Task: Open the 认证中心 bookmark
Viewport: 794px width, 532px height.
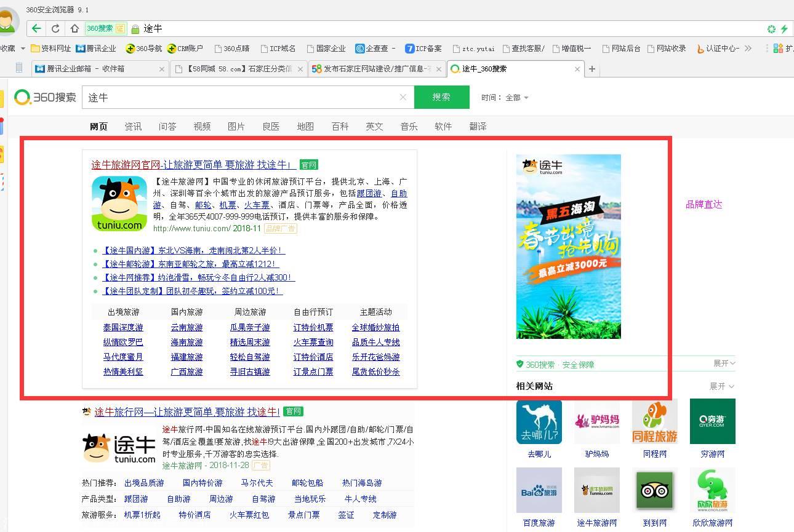Action: point(718,49)
